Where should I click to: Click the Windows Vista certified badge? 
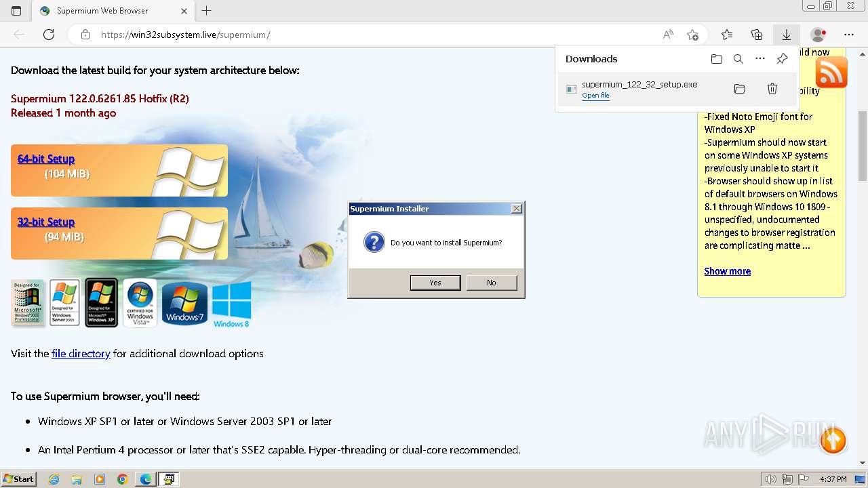pyautogui.click(x=140, y=303)
